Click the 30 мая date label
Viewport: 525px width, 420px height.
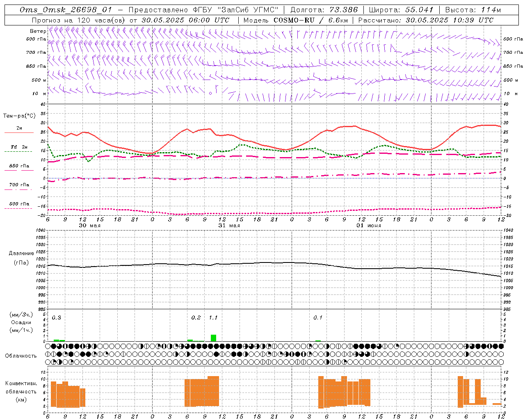tap(89, 226)
